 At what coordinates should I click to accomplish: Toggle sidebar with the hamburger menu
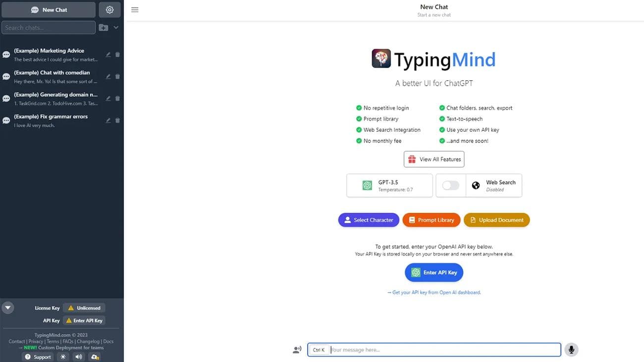tap(135, 10)
